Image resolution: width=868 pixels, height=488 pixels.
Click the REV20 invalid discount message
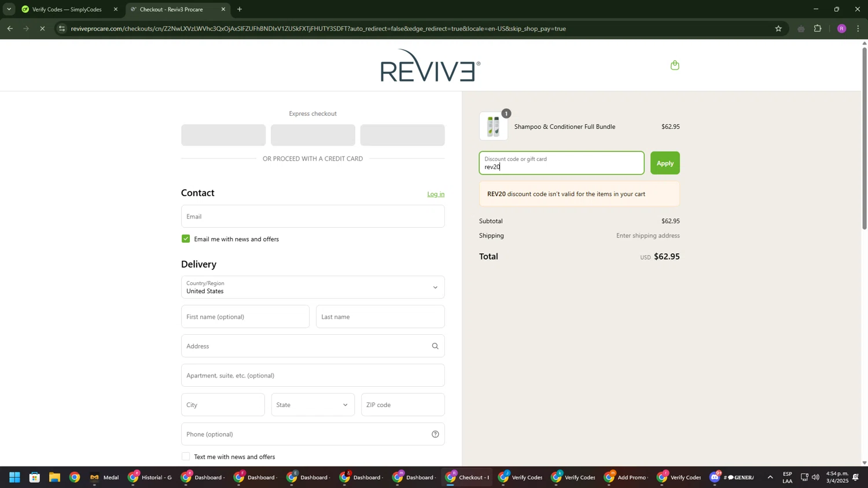click(579, 194)
